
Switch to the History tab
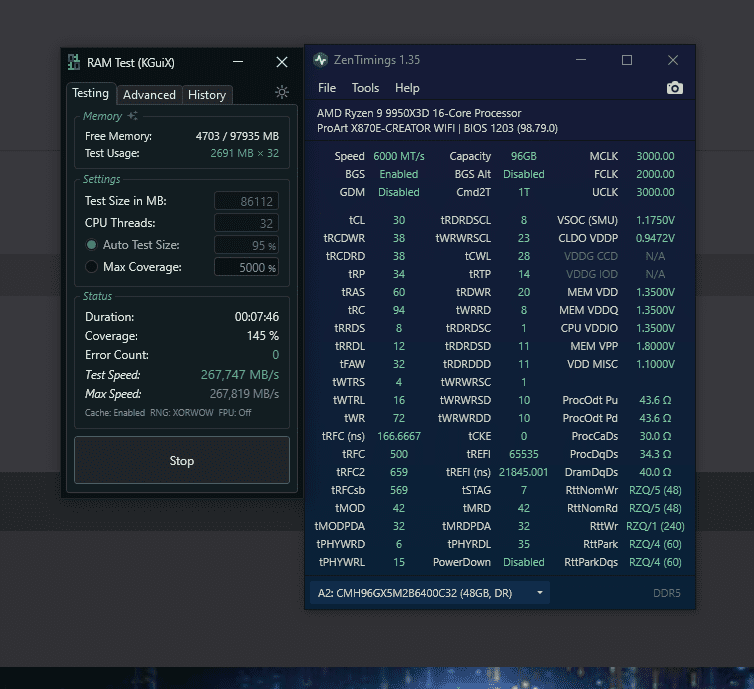coord(207,95)
